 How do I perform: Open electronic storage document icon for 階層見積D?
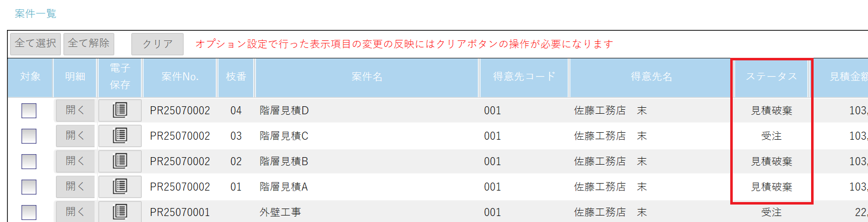click(120, 110)
